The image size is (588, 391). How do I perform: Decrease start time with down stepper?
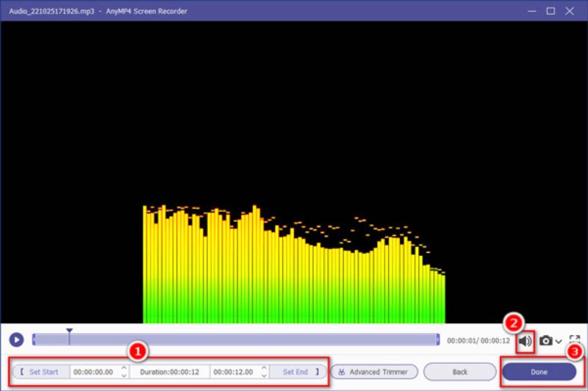tap(121, 376)
